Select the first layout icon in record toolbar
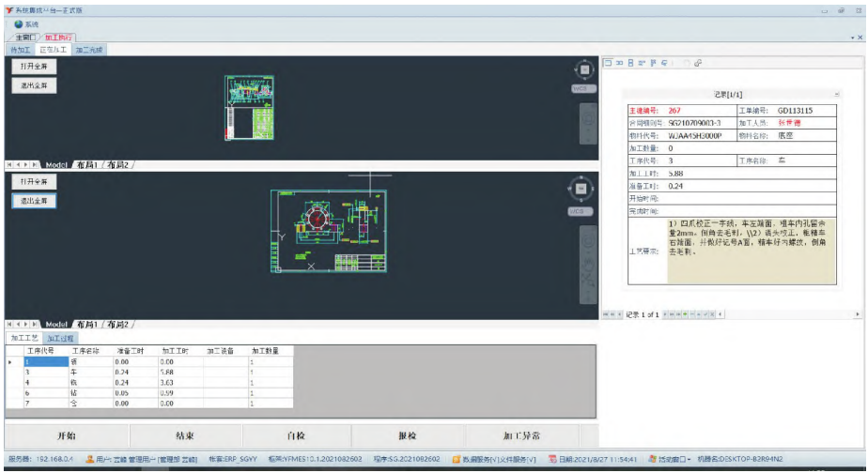Image resolution: width=868 pixels, height=473 pixels. click(x=608, y=63)
